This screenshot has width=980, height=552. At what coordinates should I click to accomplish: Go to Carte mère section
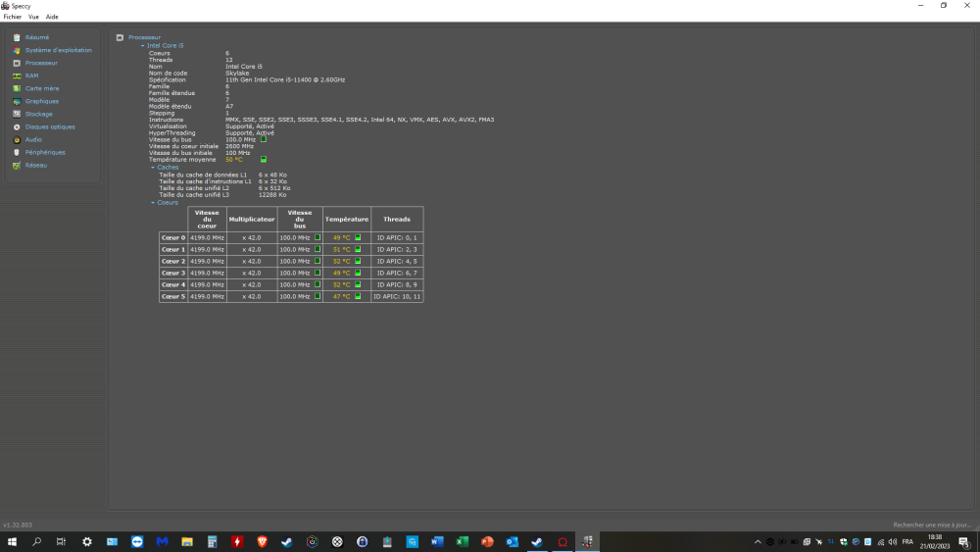point(42,89)
